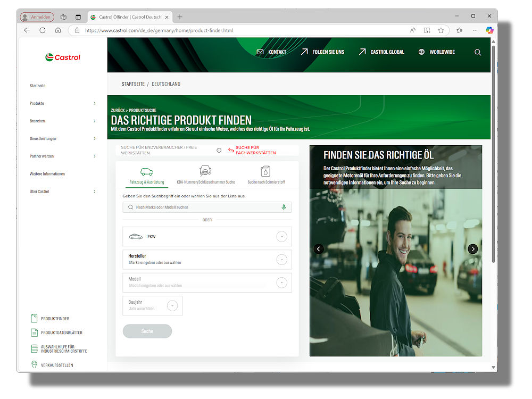The width and height of the screenshot is (532, 399).
Task: Click the Industrieschmierstoffe Auswahlhilfe icon
Action: (34, 348)
